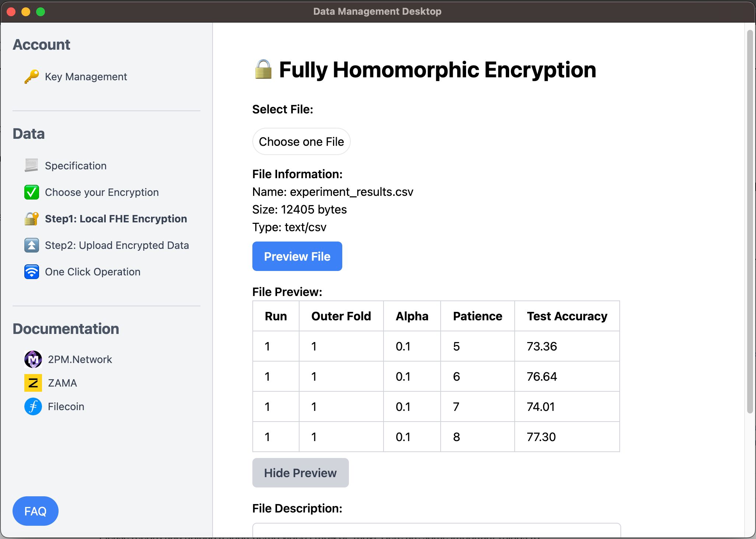This screenshot has height=539, width=756.
Task: Toggle visibility of Choose your Encryption option
Action: coord(103,192)
